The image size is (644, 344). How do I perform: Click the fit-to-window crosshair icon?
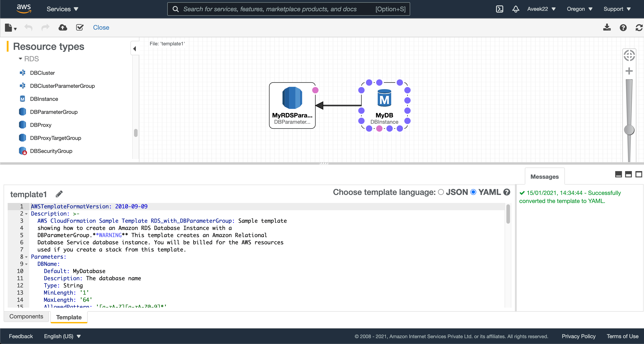pos(629,55)
